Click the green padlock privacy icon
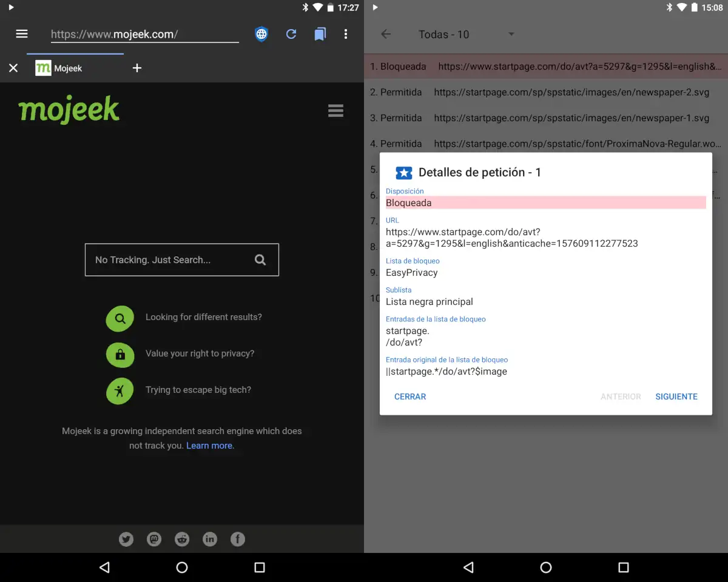Viewport: 728px width, 582px height. pos(120,355)
